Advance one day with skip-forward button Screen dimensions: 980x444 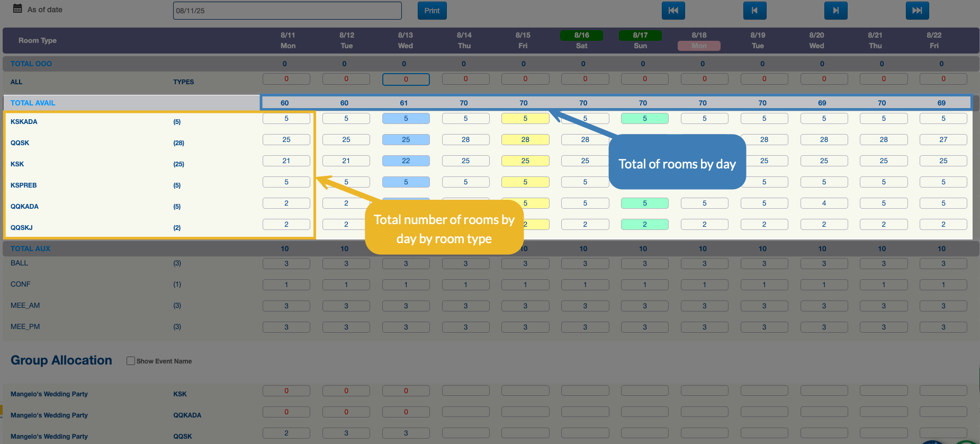(835, 11)
